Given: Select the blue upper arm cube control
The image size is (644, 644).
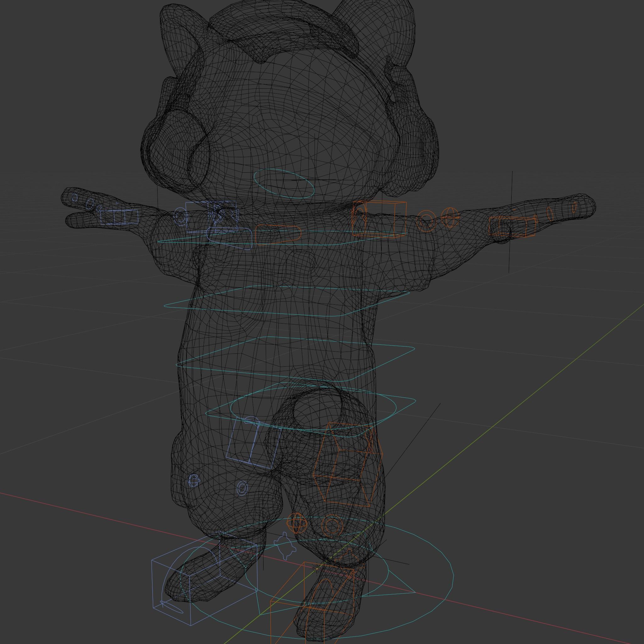Looking at the screenshot, I should [212, 217].
